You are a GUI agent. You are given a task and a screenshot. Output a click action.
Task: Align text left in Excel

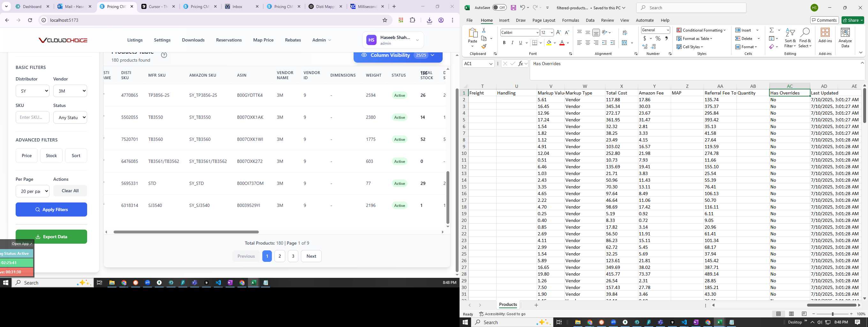click(579, 42)
